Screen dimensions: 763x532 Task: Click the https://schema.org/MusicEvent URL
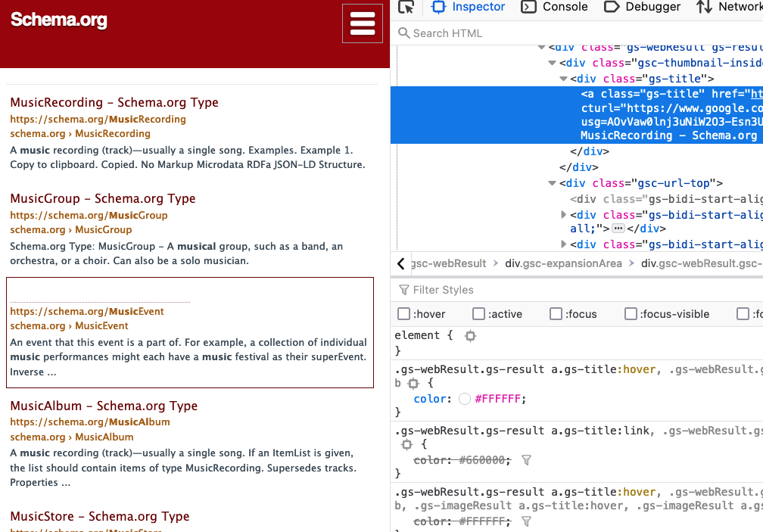coord(87,311)
